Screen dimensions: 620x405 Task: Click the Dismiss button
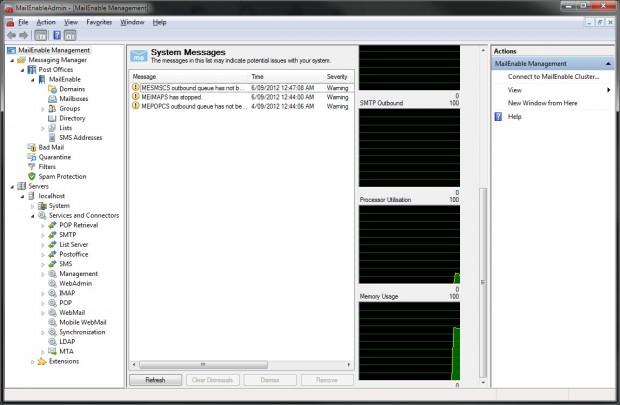(x=270, y=380)
